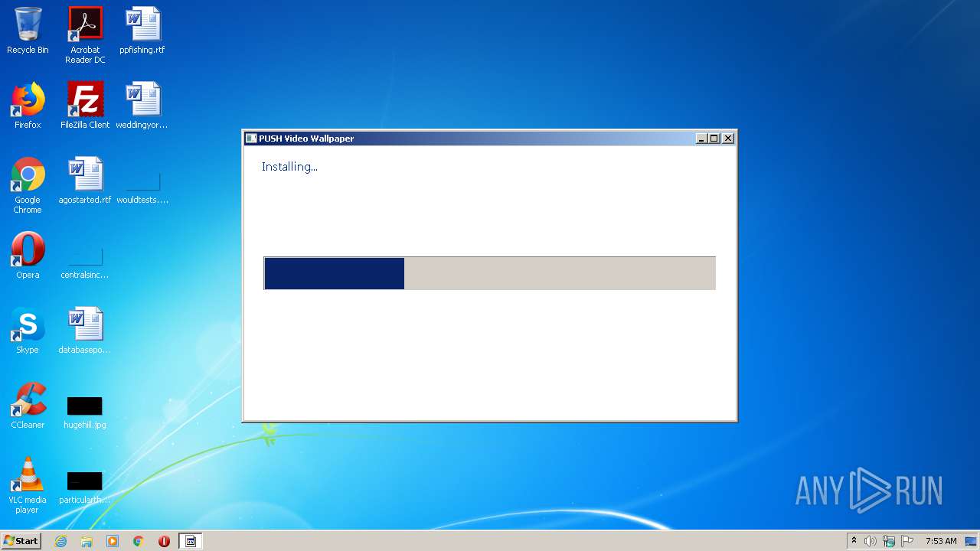Click the installer progress bar
Image resolution: width=980 pixels, height=551 pixels.
point(490,273)
